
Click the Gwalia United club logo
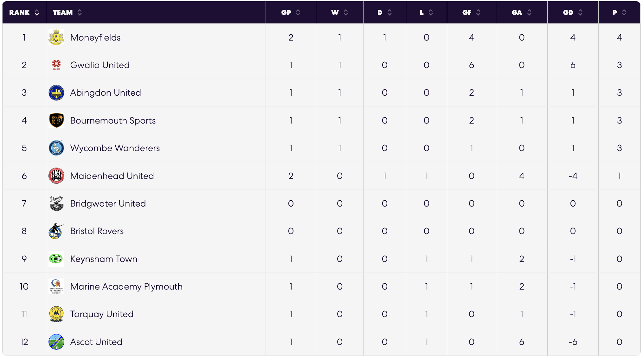click(56, 65)
